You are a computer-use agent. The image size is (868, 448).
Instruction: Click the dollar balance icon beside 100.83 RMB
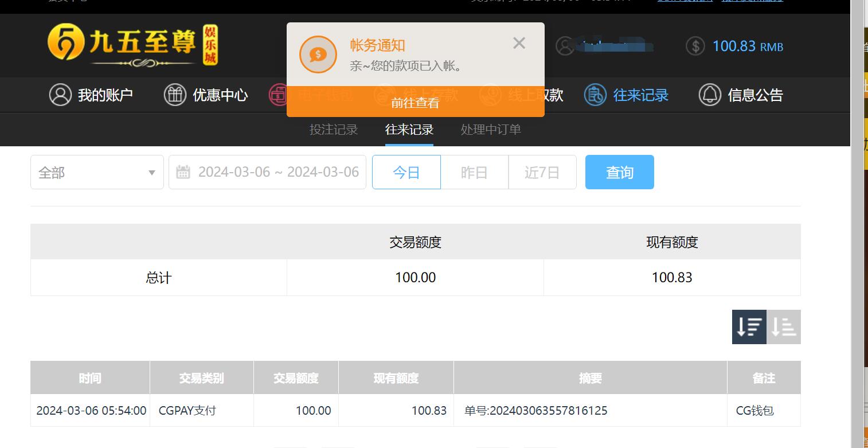(695, 46)
